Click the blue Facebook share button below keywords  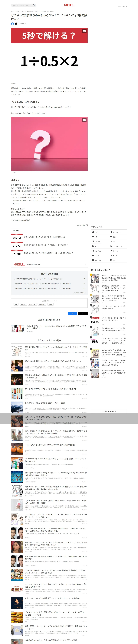73,314
